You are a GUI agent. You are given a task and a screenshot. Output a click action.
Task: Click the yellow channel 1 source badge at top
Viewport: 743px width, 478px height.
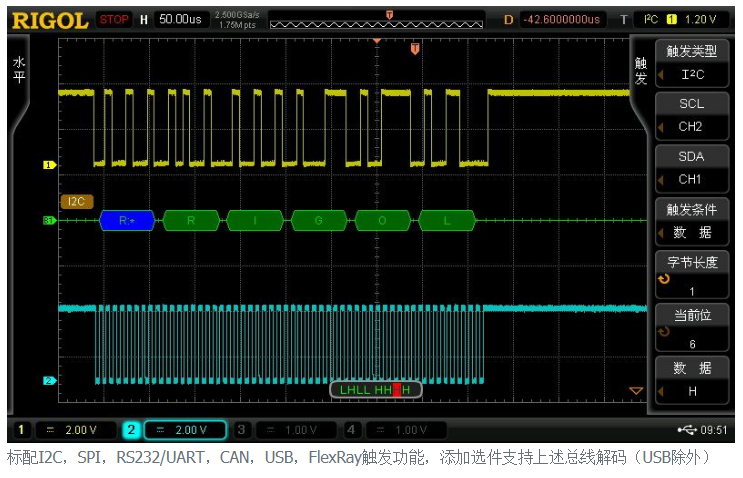coord(671,19)
